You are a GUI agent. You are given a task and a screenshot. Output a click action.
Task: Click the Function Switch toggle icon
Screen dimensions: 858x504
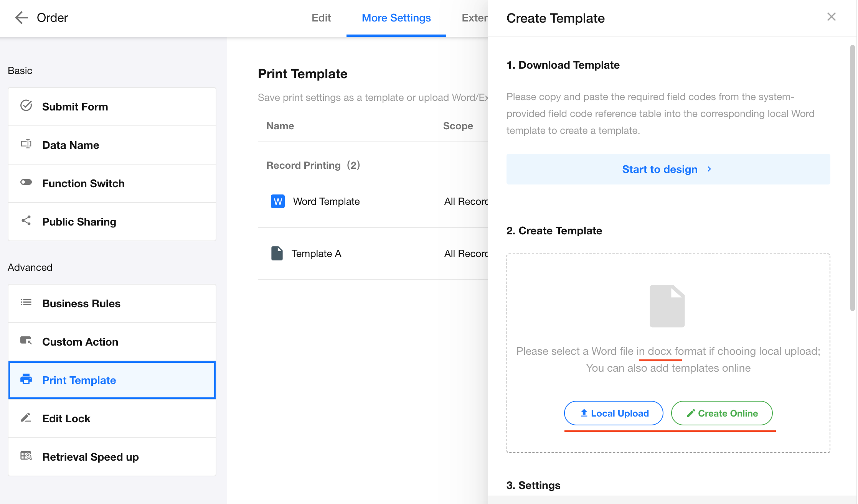pos(26,182)
